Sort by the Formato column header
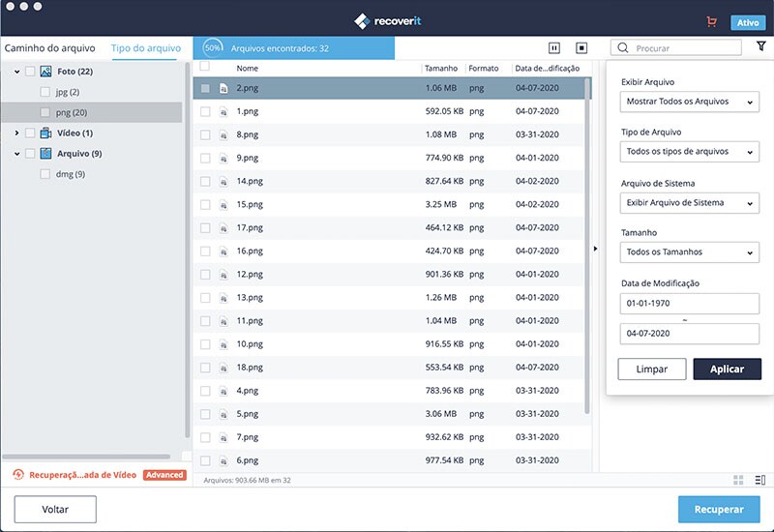 point(483,68)
